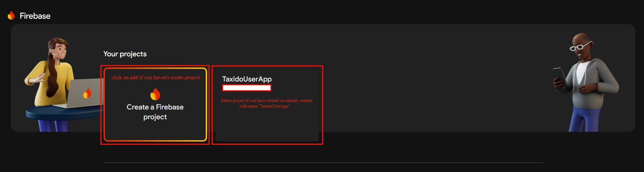Click the "Your projects" heading
Screen dimensions: 644x172
[125, 54]
